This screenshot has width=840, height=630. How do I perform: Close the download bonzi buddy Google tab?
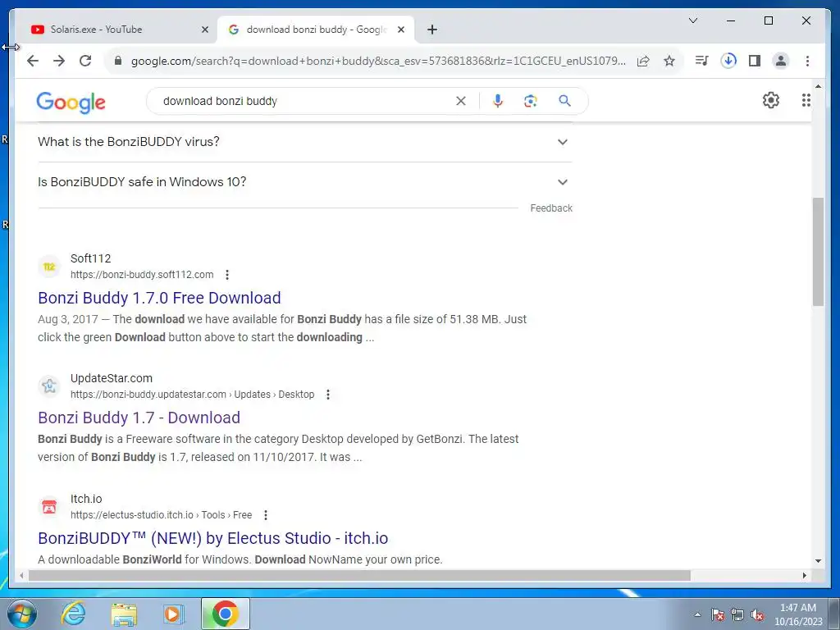pyautogui.click(x=400, y=30)
